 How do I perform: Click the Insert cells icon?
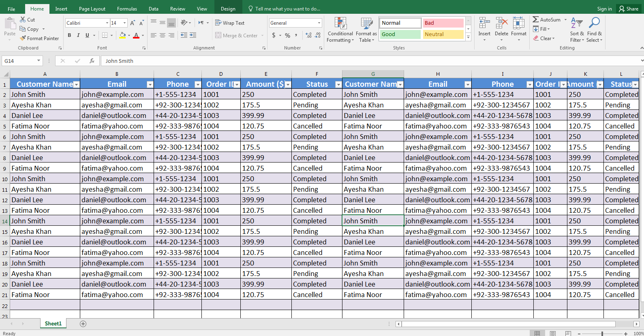(484, 24)
